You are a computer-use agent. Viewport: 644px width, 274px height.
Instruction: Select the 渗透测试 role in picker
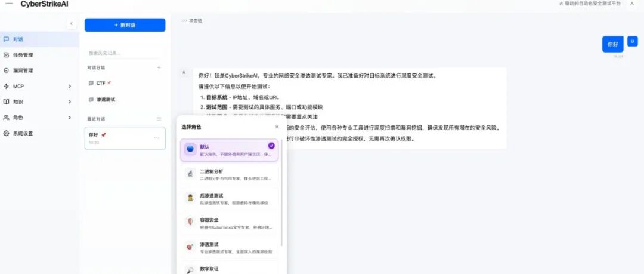[x=229, y=247]
